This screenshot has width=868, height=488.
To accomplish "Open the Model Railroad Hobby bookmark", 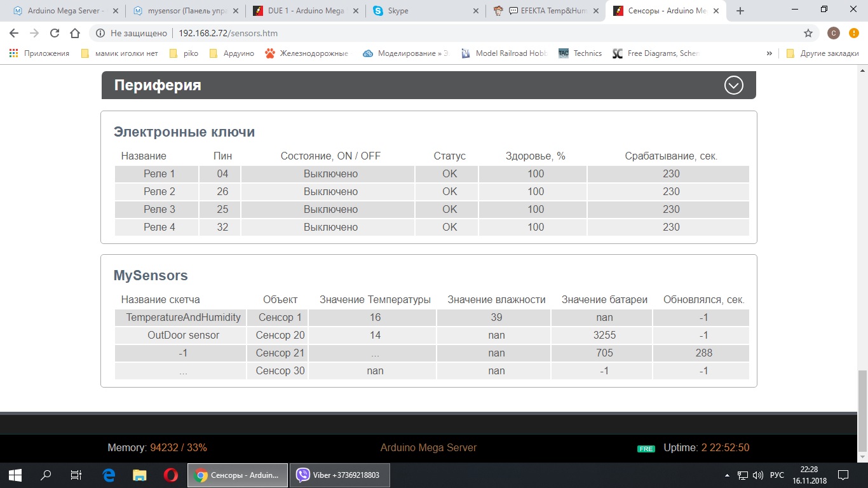I will pyautogui.click(x=505, y=53).
